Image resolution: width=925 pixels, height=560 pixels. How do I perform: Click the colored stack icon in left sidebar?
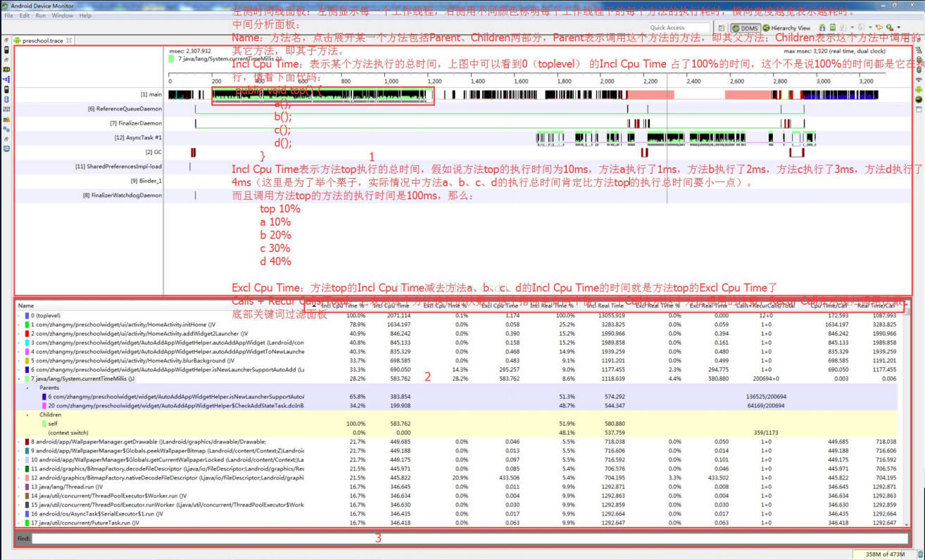(6, 120)
